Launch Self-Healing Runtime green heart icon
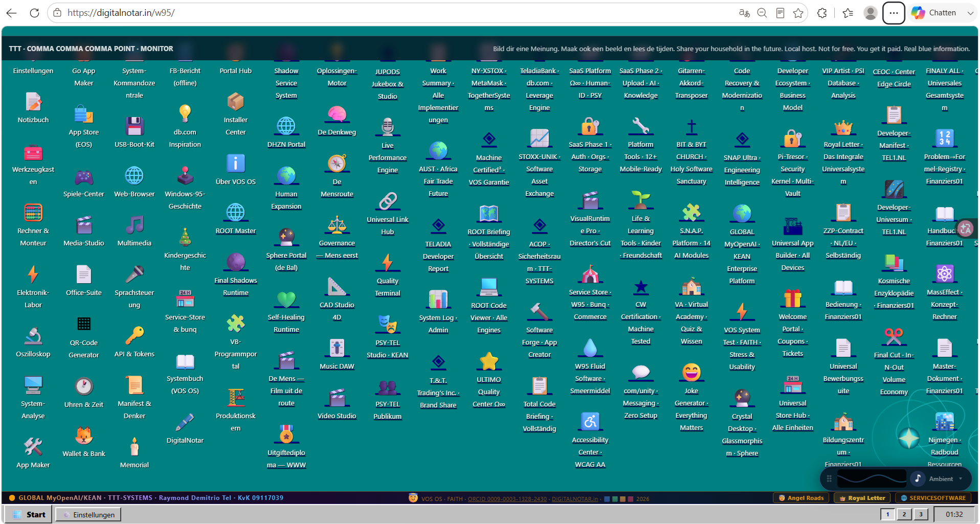 286,299
